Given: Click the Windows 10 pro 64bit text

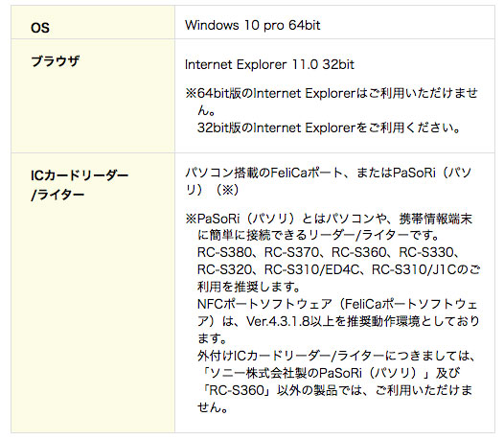Looking at the screenshot, I should pyautogui.click(x=253, y=25).
